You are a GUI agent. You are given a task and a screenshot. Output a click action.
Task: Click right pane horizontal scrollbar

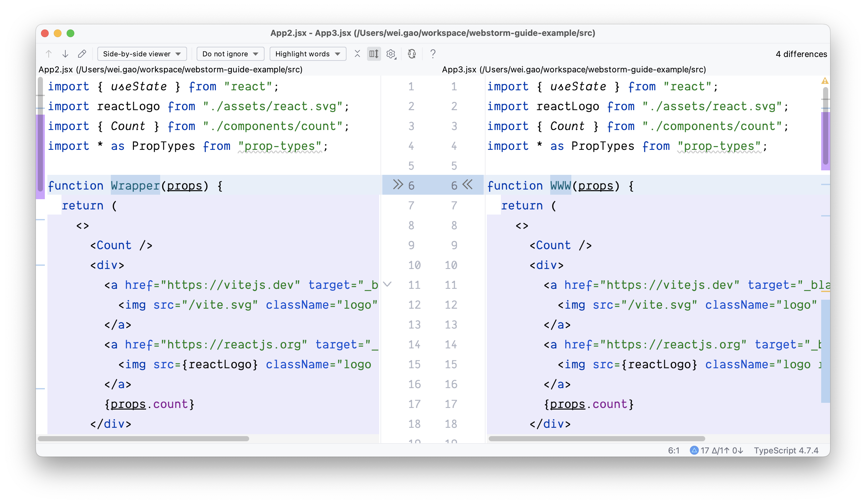[597, 439]
